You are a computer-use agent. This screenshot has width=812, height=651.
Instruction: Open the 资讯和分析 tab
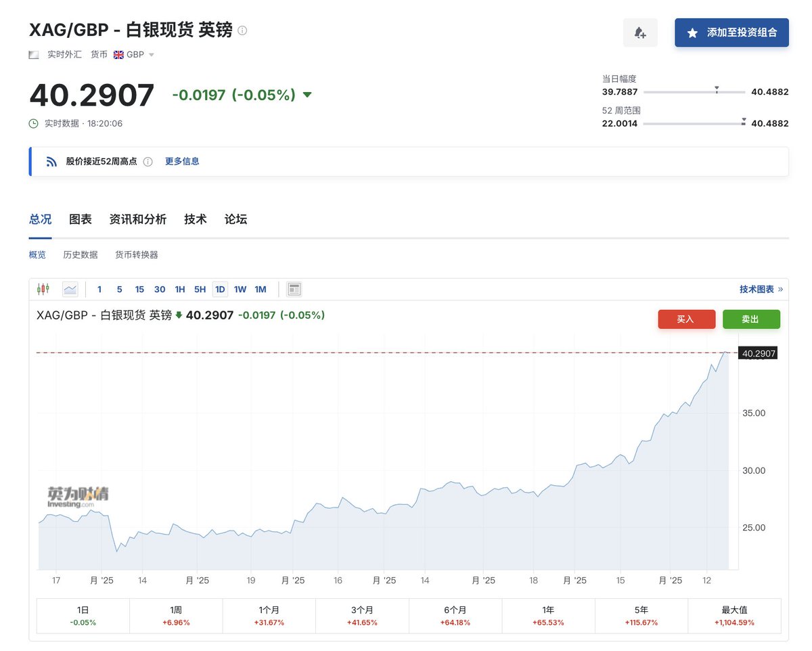tap(137, 219)
